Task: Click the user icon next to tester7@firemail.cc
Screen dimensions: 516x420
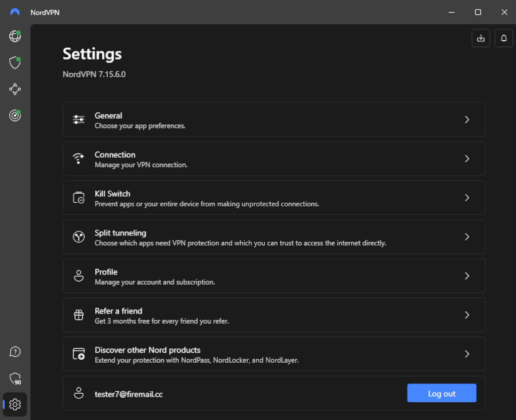Action: (x=79, y=393)
